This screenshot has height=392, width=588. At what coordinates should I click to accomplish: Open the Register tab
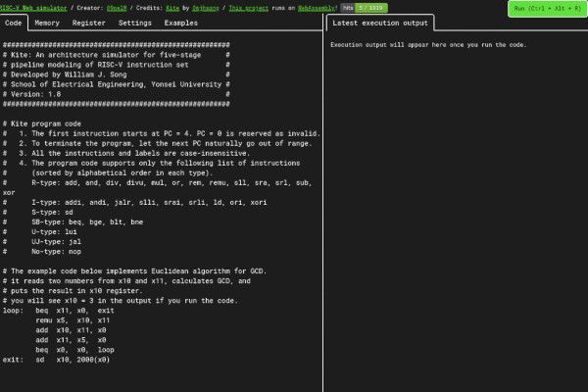(x=89, y=21)
